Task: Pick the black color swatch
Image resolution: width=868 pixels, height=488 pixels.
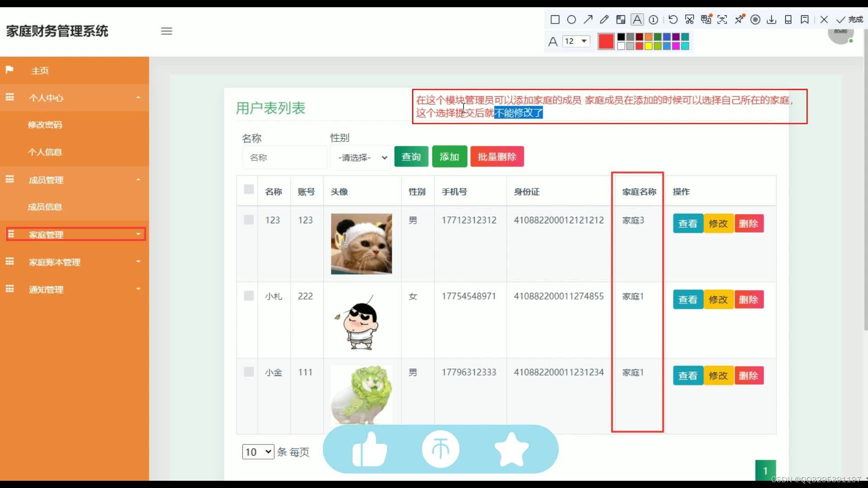Action: pyautogui.click(x=621, y=37)
